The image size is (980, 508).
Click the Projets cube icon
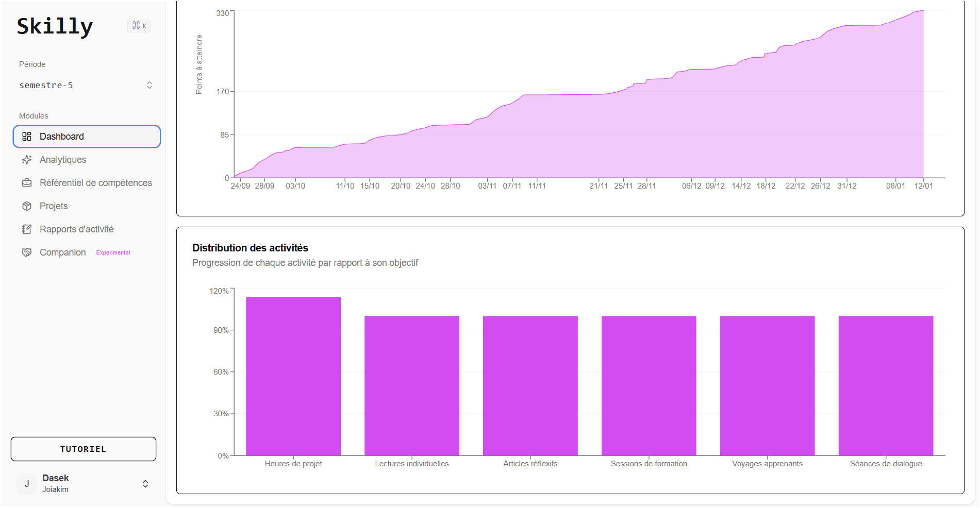tap(27, 206)
